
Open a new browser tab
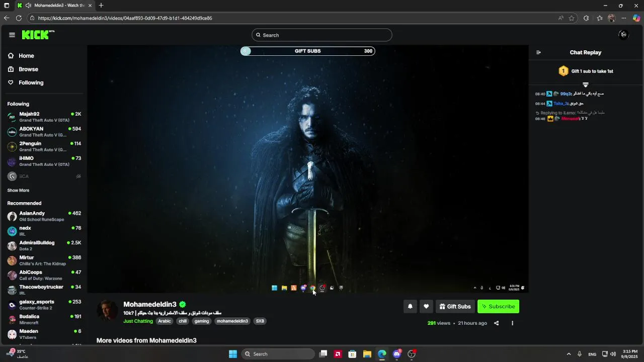pos(101,6)
